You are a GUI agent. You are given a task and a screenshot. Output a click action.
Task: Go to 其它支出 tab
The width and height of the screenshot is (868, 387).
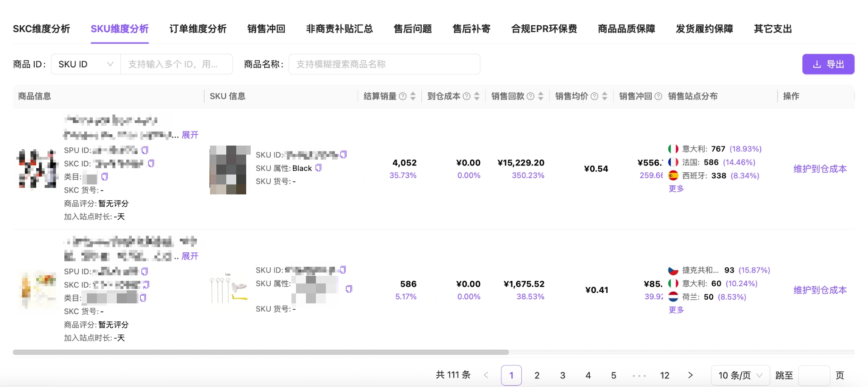[773, 29]
